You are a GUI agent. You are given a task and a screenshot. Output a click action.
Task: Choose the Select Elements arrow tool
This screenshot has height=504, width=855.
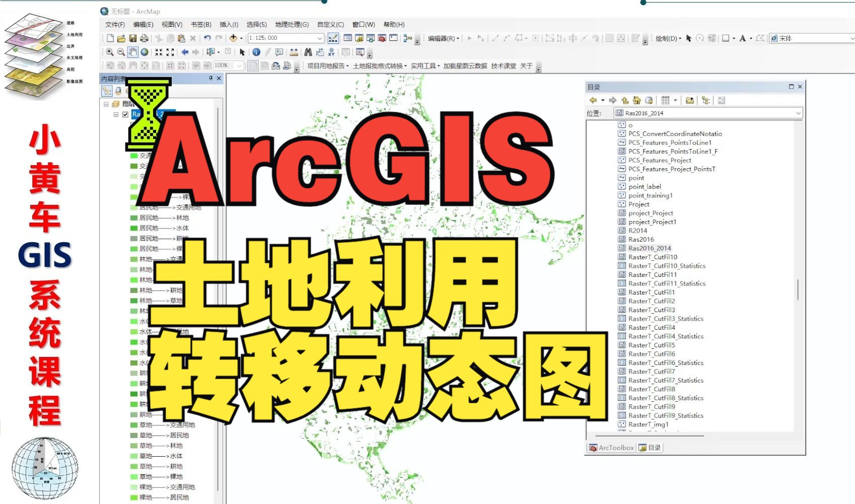tap(242, 52)
